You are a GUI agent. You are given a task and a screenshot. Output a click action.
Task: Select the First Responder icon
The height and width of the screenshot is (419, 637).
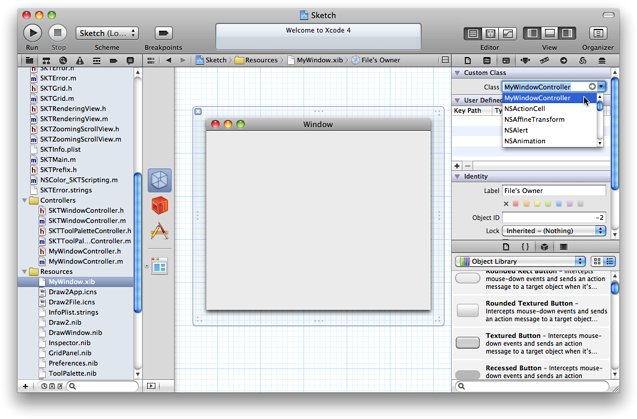159,205
